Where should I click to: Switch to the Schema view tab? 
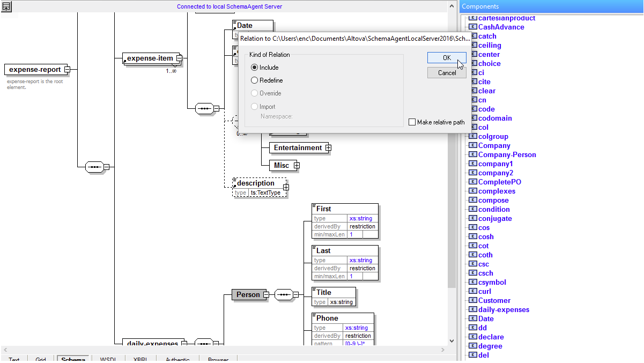[73, 359]
